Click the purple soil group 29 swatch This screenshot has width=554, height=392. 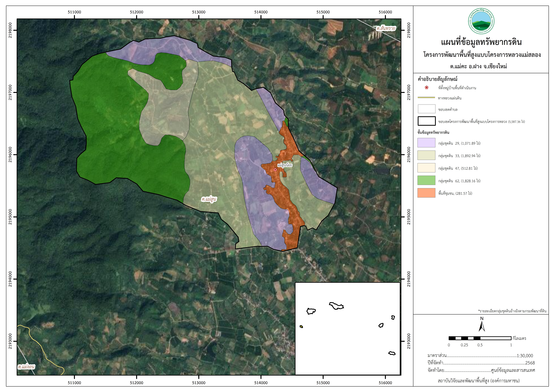pyautogui.click(x=426, y=143)
